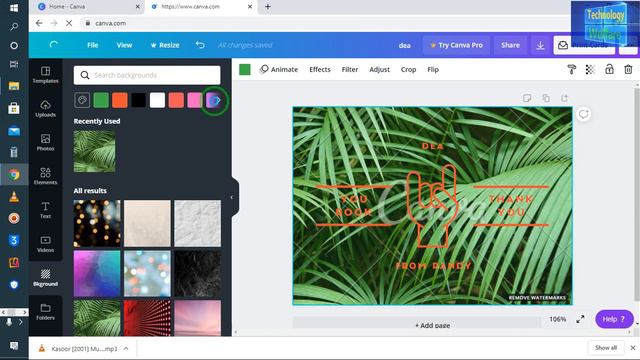Open the Videos sidebar panel
The image size is (640, 360).
(x=45, y=244)
